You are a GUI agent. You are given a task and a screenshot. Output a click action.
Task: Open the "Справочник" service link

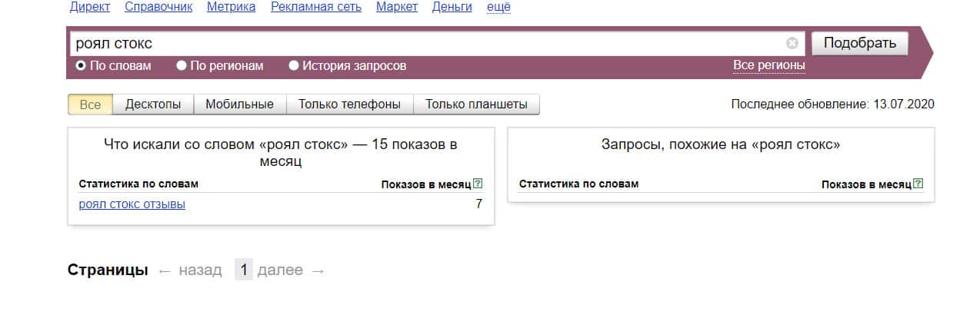pos(158,7)
